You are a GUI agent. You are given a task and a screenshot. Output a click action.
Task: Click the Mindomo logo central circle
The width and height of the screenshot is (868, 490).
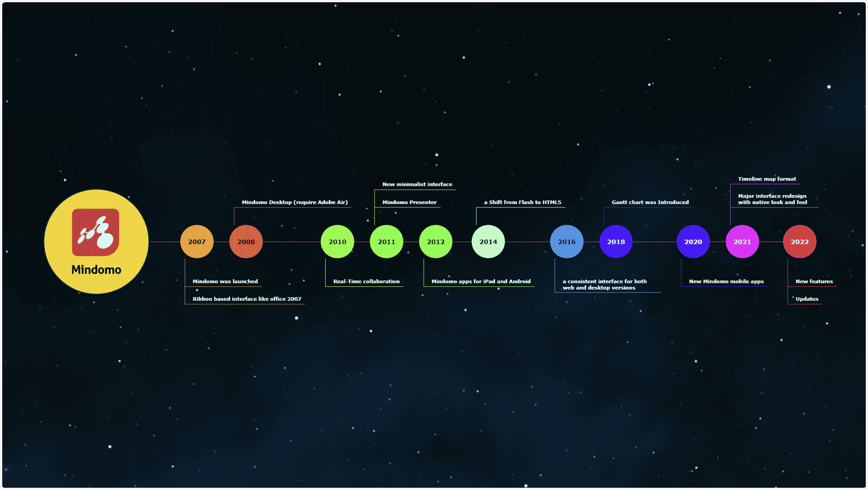click(96, 242)
